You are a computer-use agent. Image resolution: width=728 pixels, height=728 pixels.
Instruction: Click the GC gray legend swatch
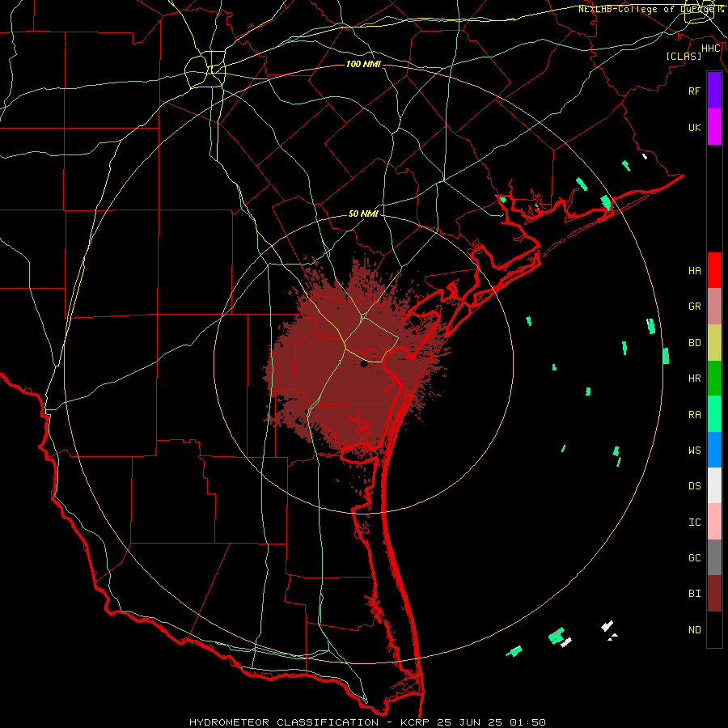click(x=714, y=557)
